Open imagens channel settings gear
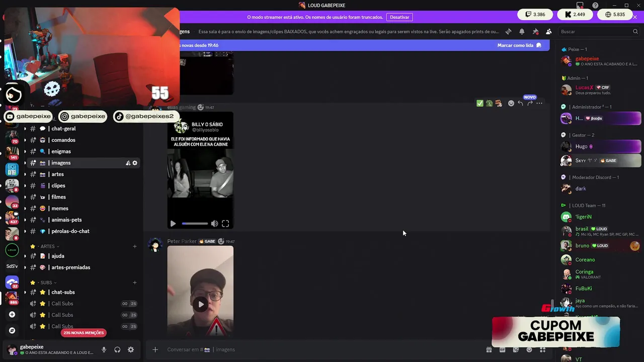This screenshot has width=644, height=362. (x=135, y=163)
